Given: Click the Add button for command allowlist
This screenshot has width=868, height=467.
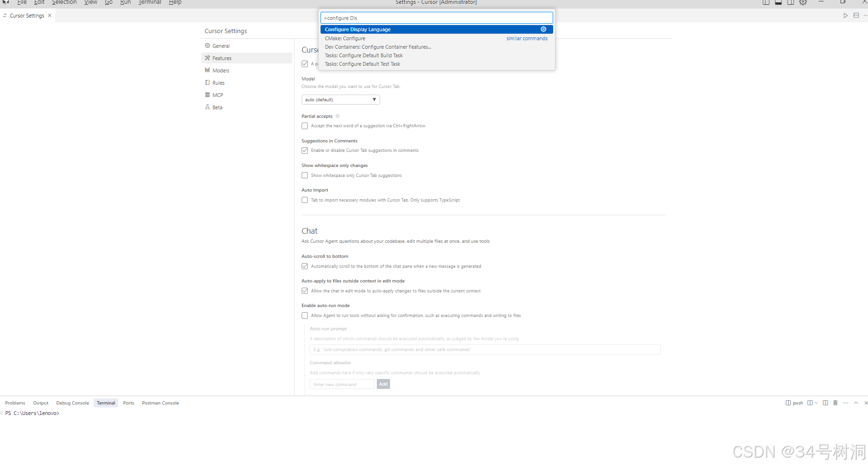Looking at the screenshot, I should point(383,384).
